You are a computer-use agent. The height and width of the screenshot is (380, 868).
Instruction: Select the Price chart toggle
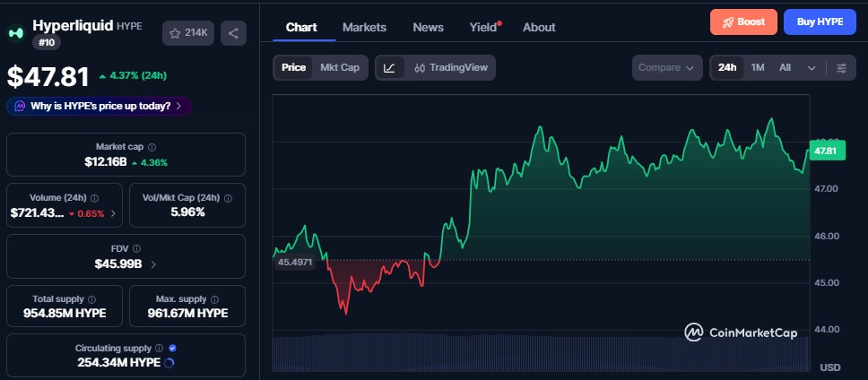pos(293,67)
